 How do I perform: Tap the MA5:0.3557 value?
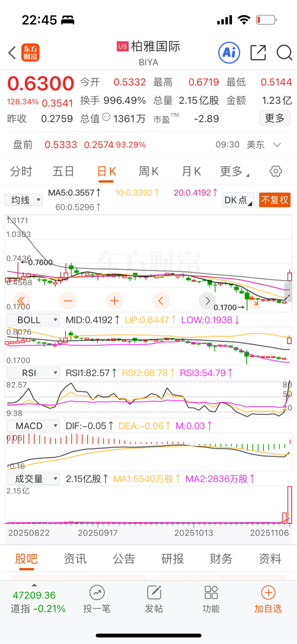coord(75,192)
